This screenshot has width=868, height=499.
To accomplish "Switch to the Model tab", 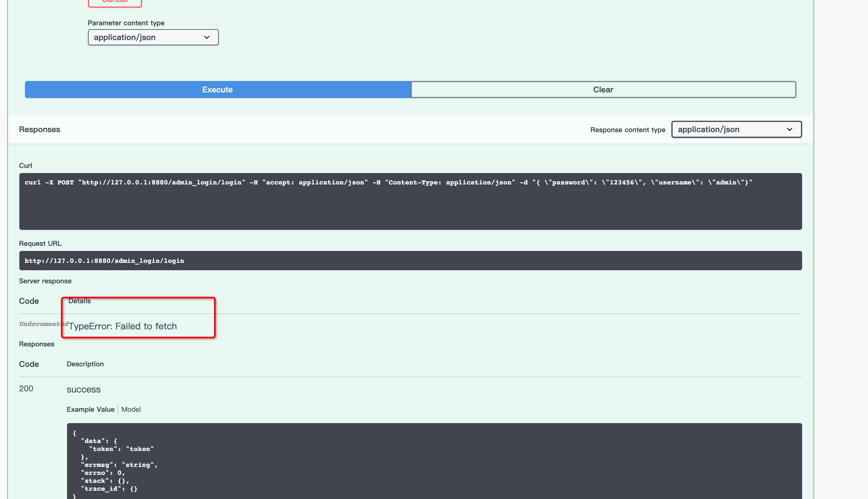I will pos(131,409).
